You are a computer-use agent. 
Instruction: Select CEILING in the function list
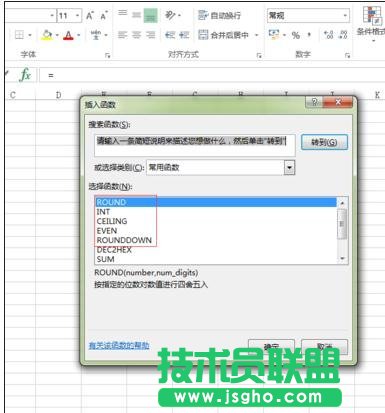(x=216, y=221)
